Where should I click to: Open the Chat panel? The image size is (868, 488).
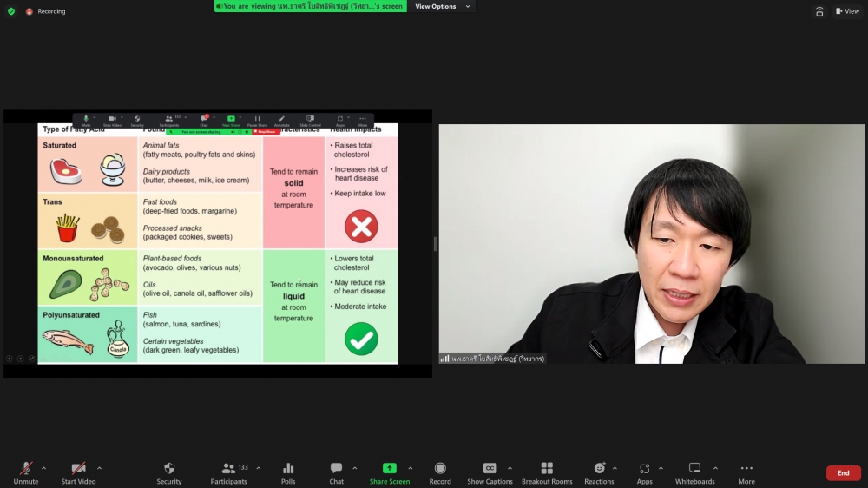pyautogui.click(x=336, y=469)
